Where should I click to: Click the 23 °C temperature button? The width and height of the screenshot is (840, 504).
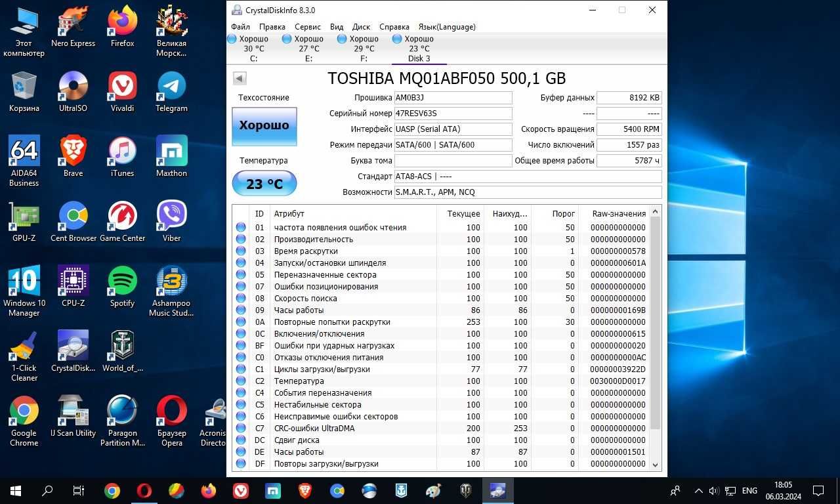tap(264, 184)
